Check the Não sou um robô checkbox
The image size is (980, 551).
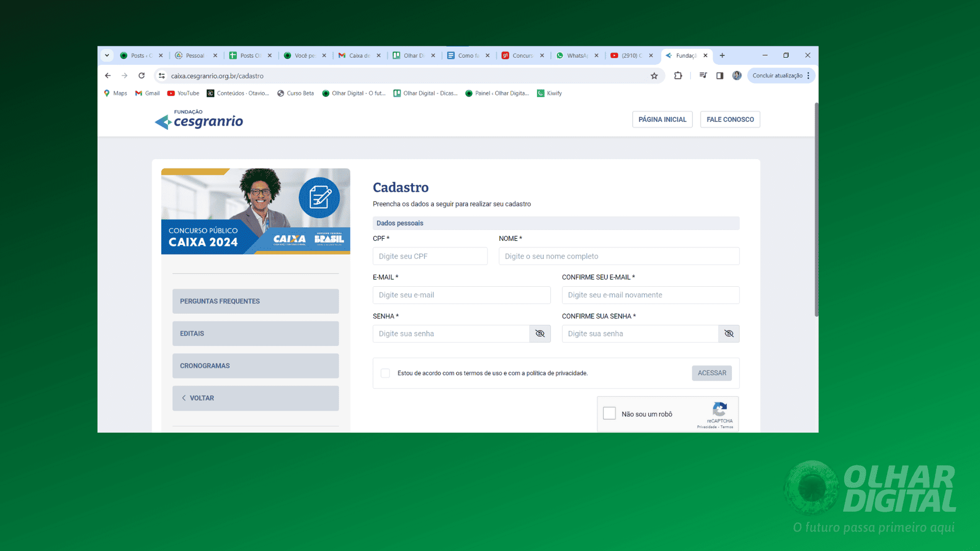[609, 413]
